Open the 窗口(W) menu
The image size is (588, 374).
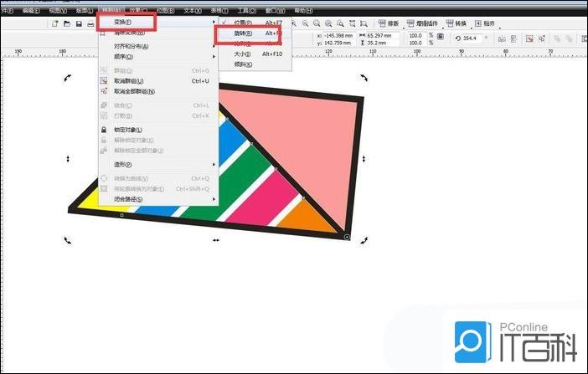click(275, 11)
